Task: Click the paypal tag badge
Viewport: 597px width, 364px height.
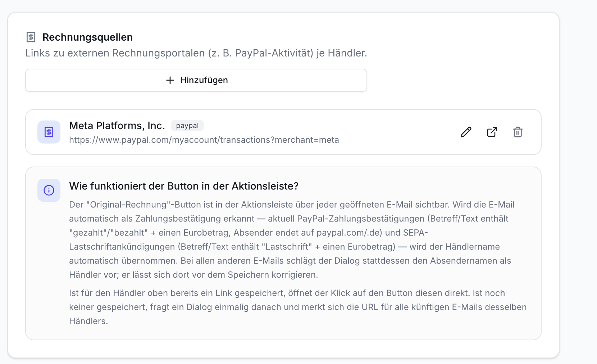Action: 187,126
